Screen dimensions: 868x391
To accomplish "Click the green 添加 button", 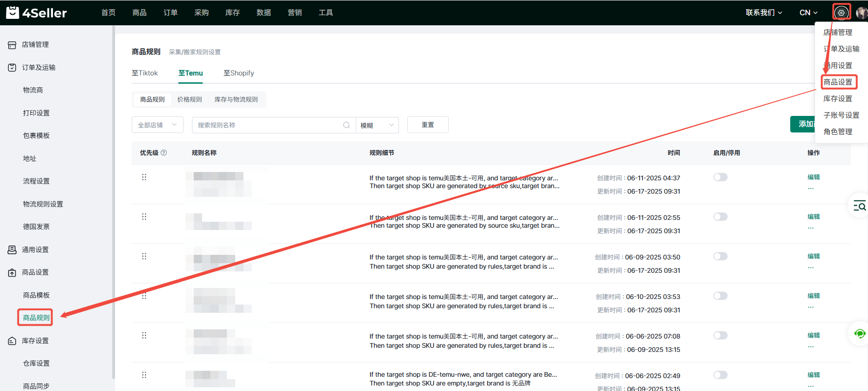I will click(803, 124).
